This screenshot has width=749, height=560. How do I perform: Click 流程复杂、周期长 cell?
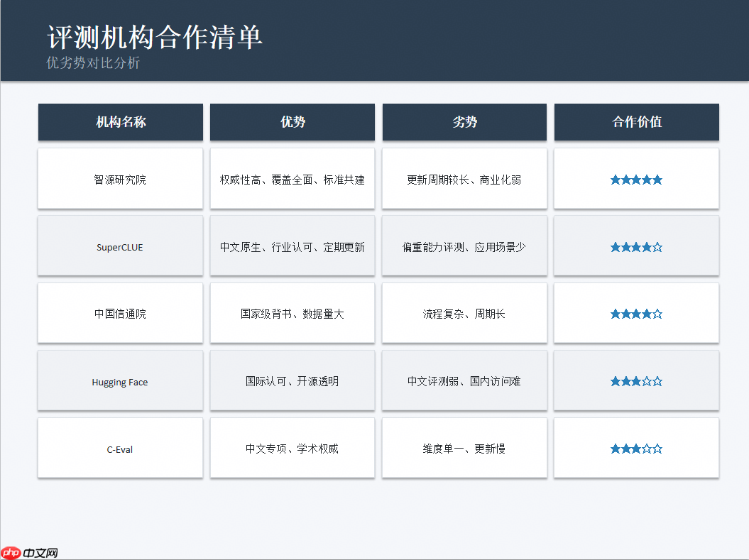[464, 313]
